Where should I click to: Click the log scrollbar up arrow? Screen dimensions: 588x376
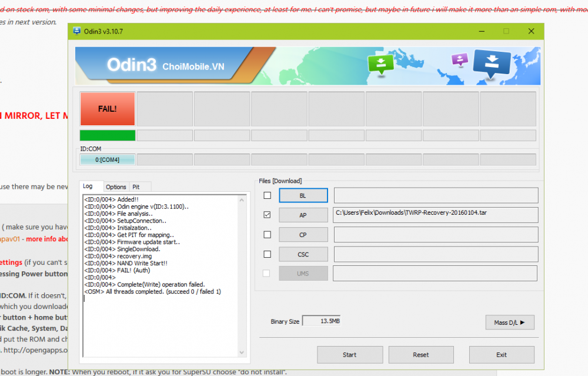click(242, 199)
